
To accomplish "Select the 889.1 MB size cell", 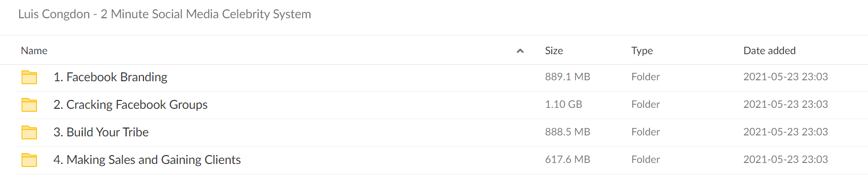I will click(x=568, y=77).
